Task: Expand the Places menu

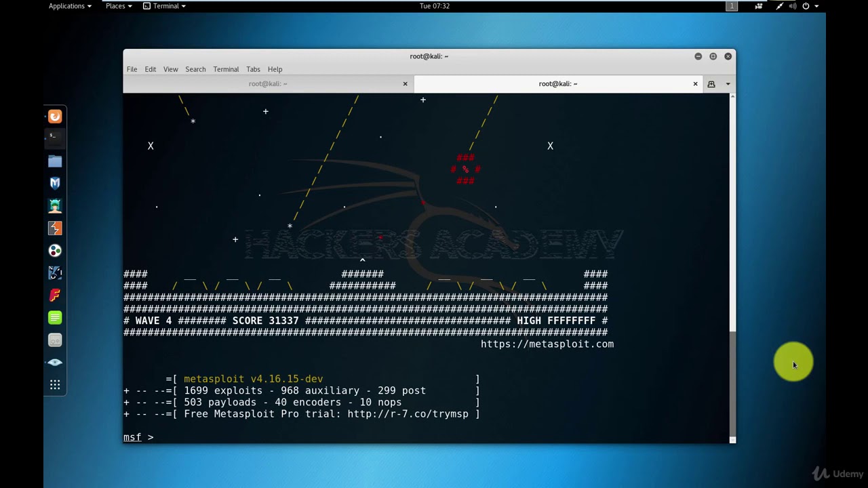Action: tap(118, 6)
